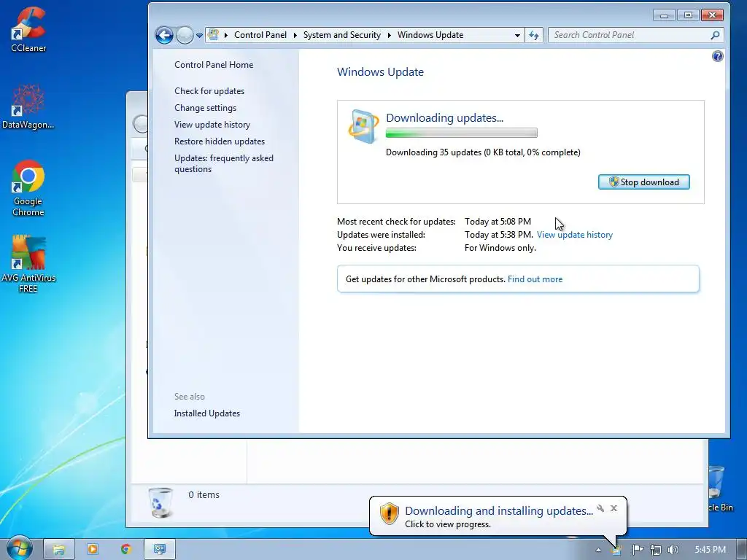This screenshot has height=560, width=747.
Task: Open Windows Explorer from the taskbar
Action: 59,550
